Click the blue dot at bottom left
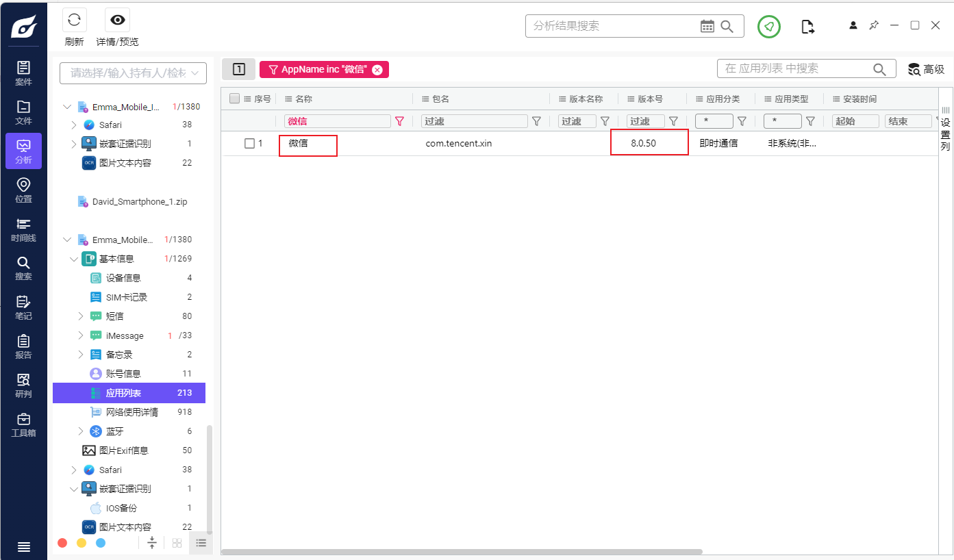954x560 pixels. [101, 543]
